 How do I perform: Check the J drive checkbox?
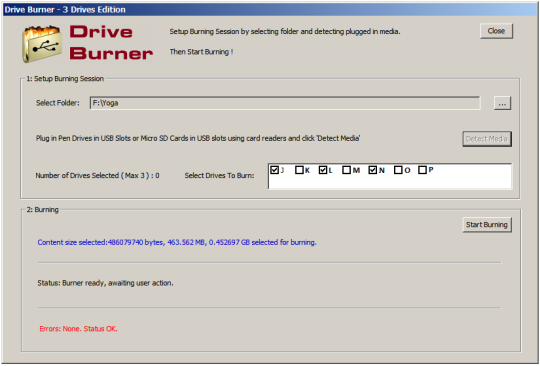[274, 170]
